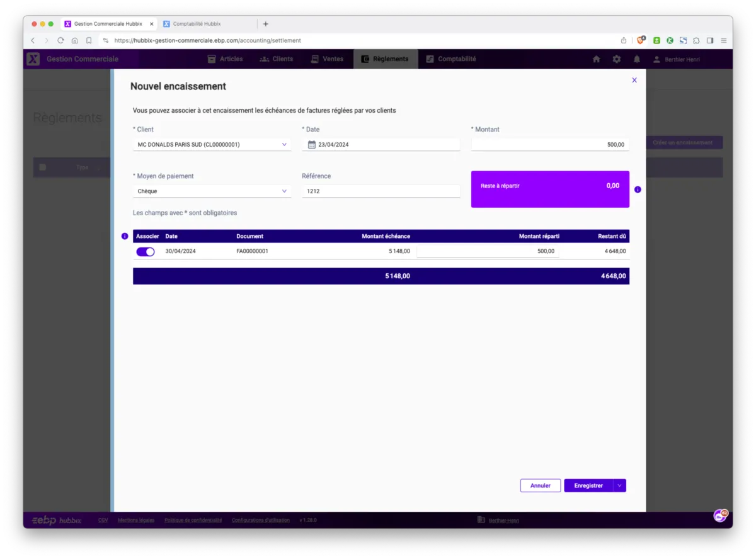Image resolution: width=756 pixels, height=559 pixels.
Task: Expand the Moyen de paiement Chèque dropdown
Action: point(212,191)
